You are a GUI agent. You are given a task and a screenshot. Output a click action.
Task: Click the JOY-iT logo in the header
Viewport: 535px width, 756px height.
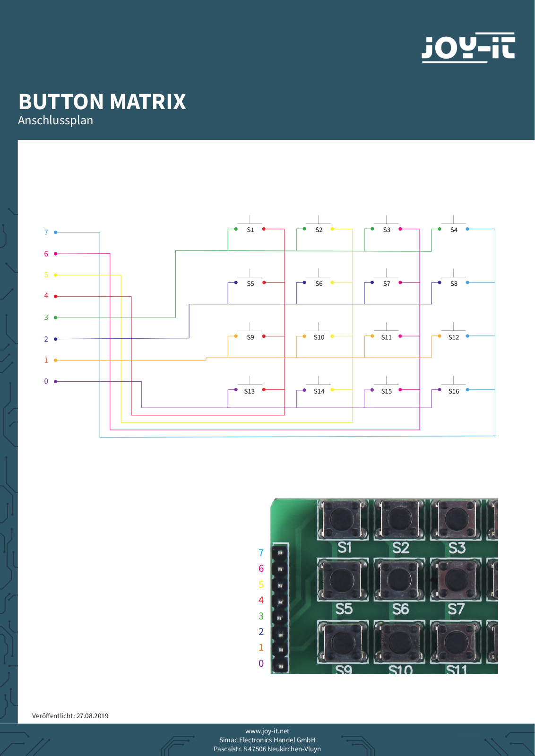[x=468, y=47]
